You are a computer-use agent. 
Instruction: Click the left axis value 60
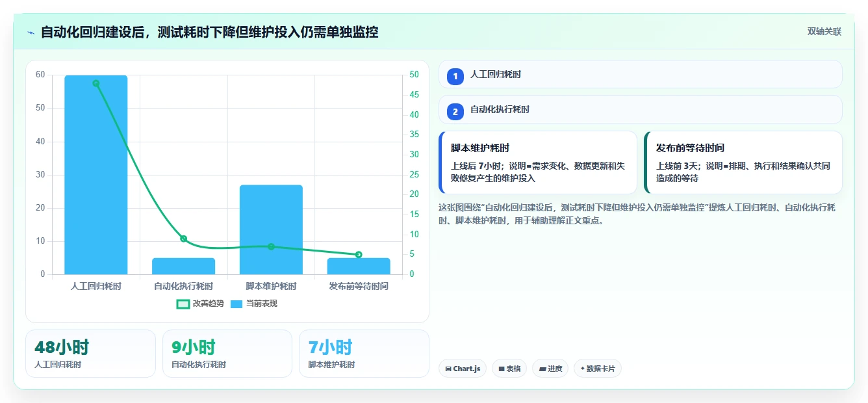pos(40,75)
